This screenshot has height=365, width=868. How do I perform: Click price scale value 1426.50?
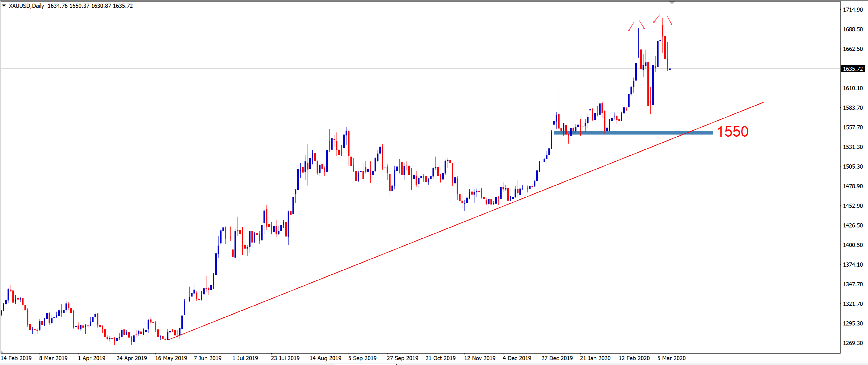point(853,225)
